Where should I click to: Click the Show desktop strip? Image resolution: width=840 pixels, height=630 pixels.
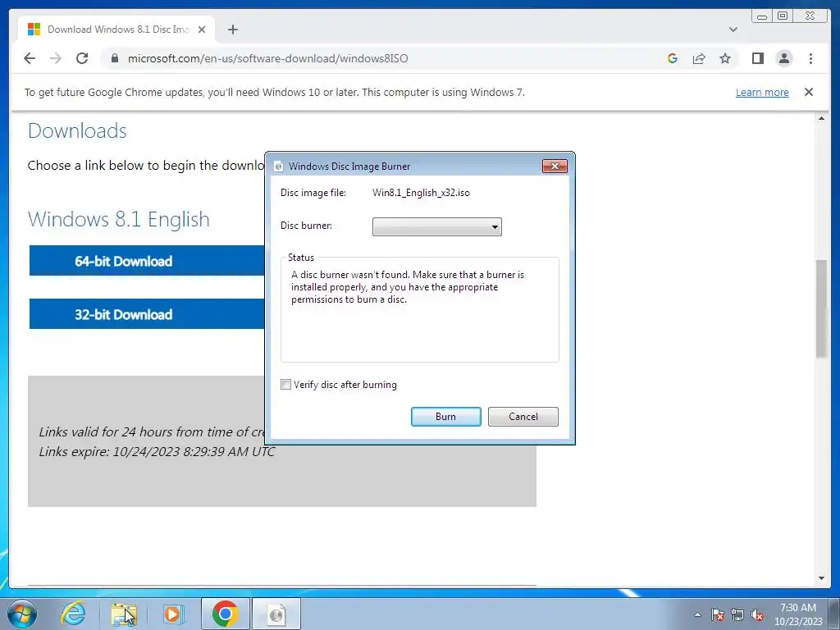[834, 614]
